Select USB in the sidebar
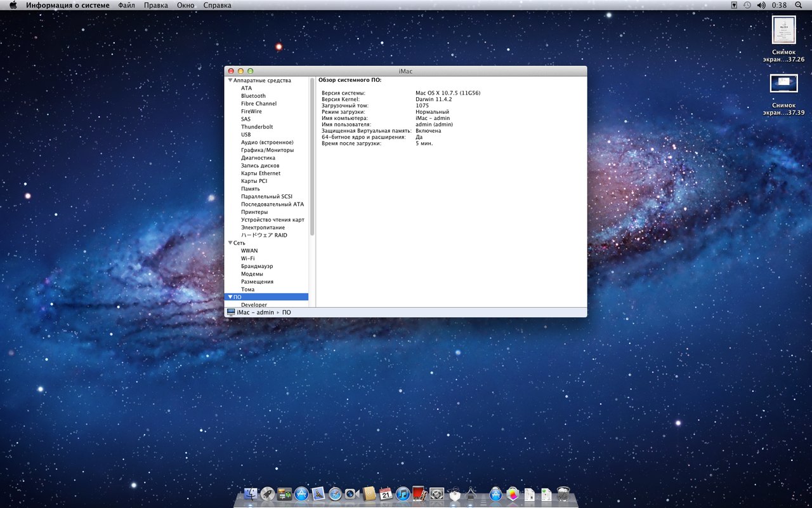 point(246,135)
